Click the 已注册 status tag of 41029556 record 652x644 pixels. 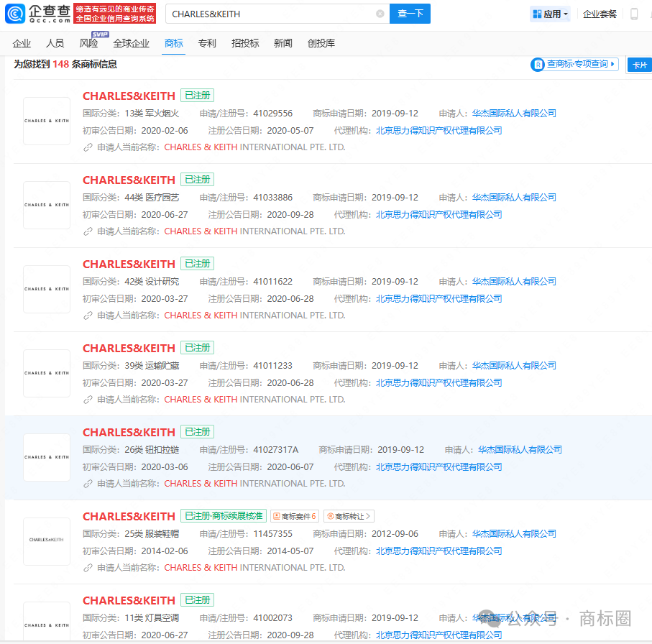(x=198, y=95)
